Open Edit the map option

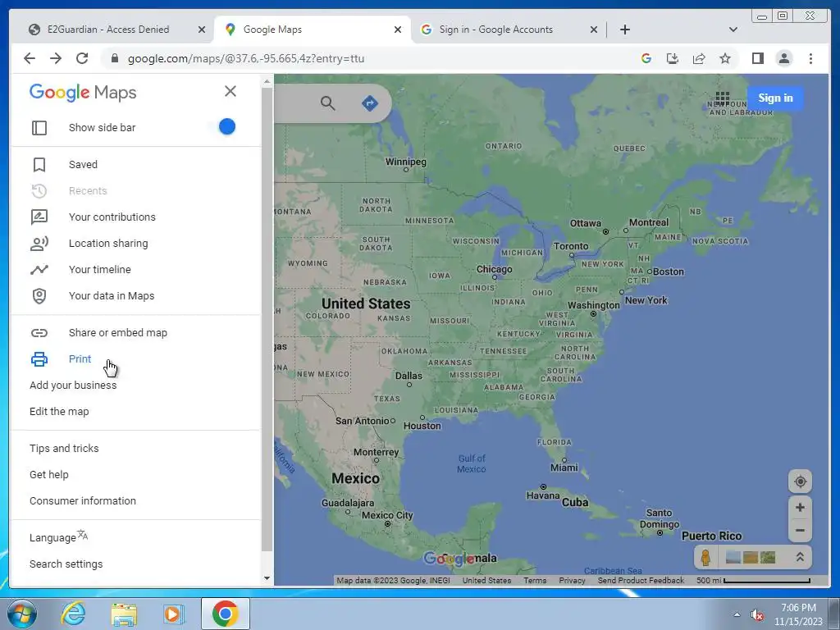click(x=59, y=412)
